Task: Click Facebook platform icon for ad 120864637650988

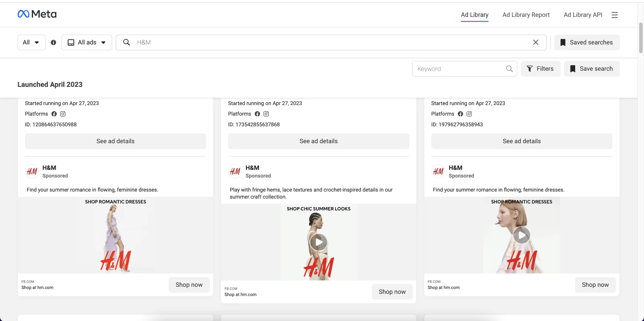Action: tap(54, 114)
